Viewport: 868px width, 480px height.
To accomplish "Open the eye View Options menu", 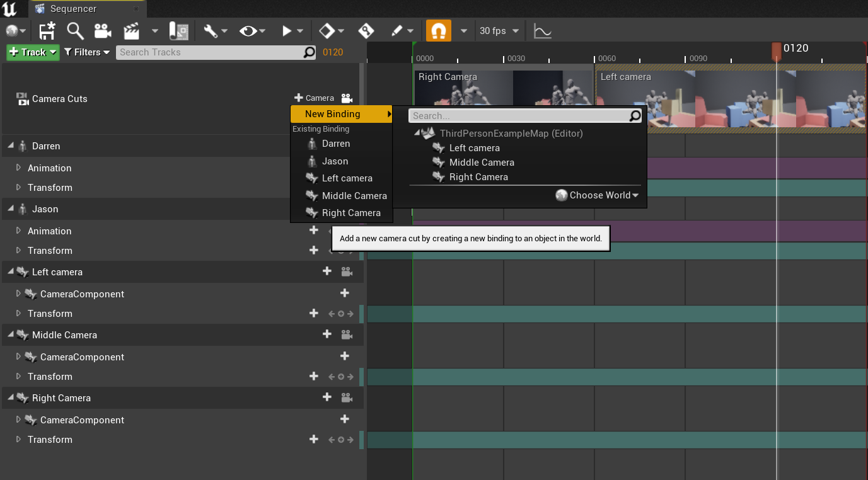I will [x=248, y=31].
